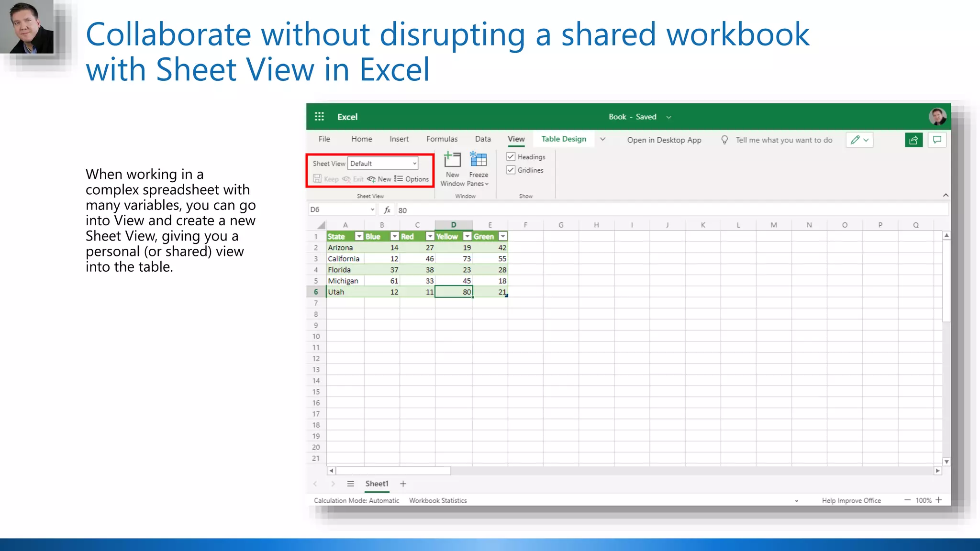
Task: Switch to the Home tab
Action: click(x=361, y=139)
